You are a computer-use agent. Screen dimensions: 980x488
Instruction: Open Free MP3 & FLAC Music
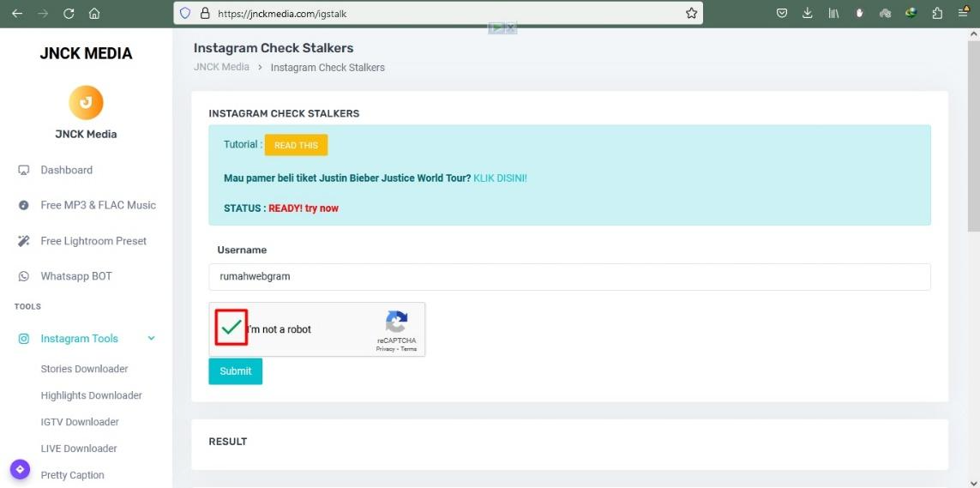click(98, 205)
